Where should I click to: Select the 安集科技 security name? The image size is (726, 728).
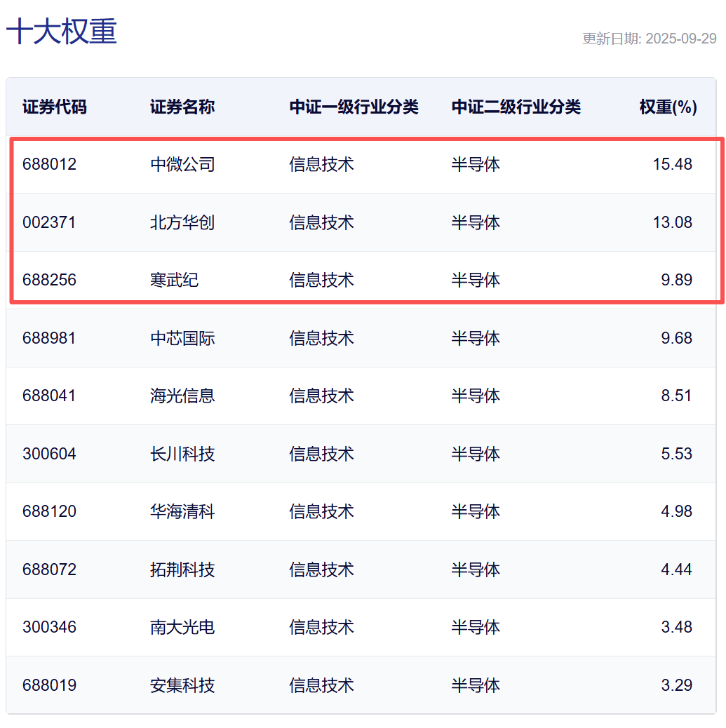[x=182, y=685]
